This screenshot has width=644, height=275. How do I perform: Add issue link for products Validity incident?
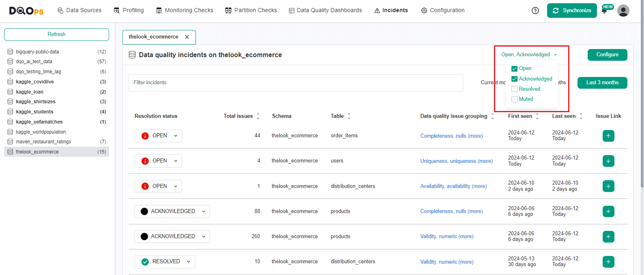click(608, 237)
